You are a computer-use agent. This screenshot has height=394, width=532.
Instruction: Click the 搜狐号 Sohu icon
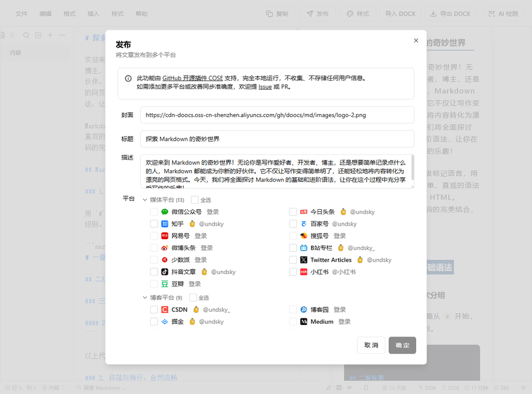tap(304, 236)
